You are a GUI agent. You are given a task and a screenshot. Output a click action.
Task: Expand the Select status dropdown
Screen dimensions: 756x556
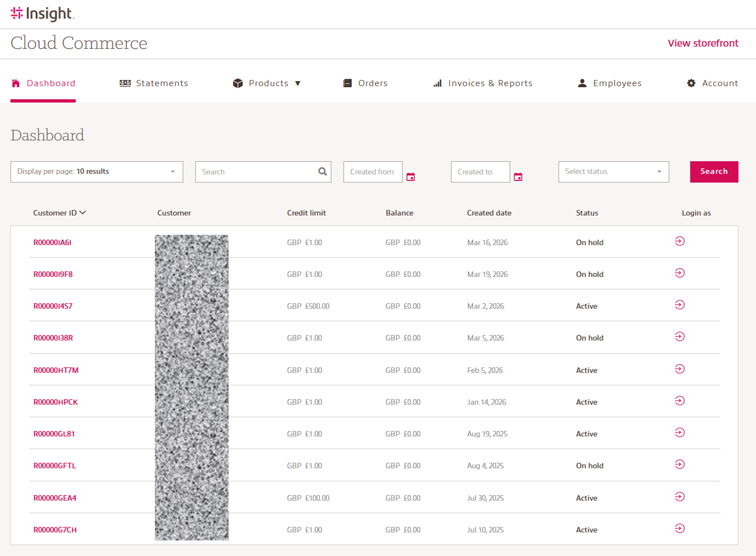tap(613, 172)
